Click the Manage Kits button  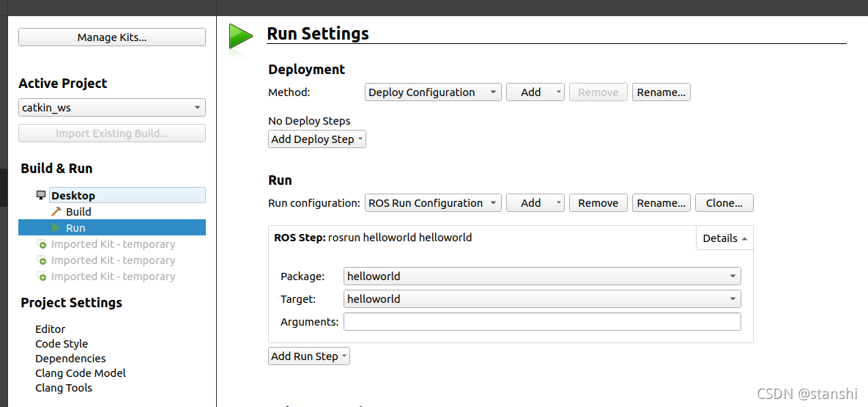111,37
